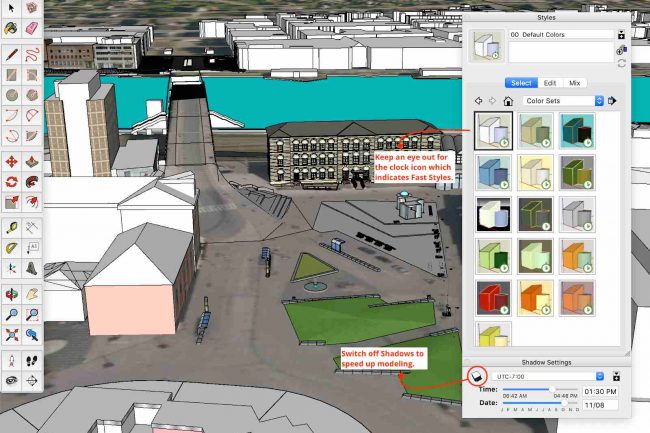Activate the Zoom Extents tool
This screenshot has height=433, width=650.
pos(11,335)
